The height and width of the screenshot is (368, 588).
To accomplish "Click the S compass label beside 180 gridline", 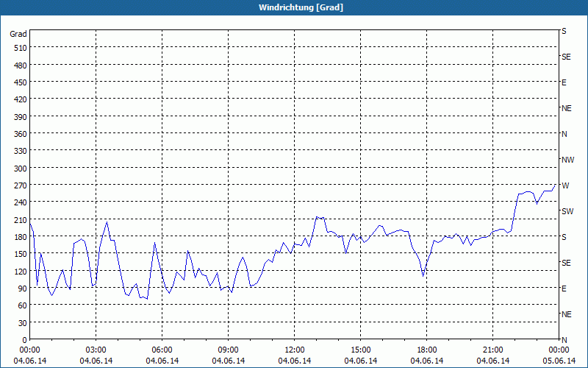I will pyautogui.click(x=564, y=237).
